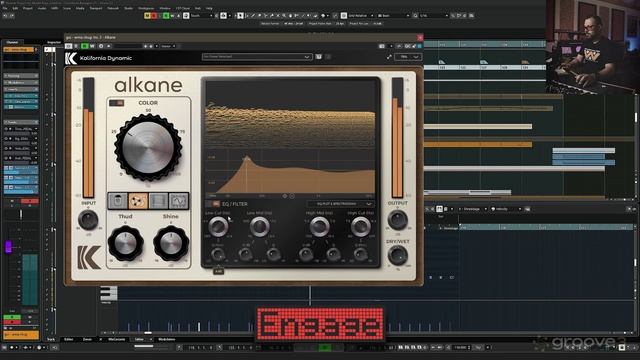Select the first character mode icon below the COLOR knob
This screenshot has height=360, width=640.
118,201
